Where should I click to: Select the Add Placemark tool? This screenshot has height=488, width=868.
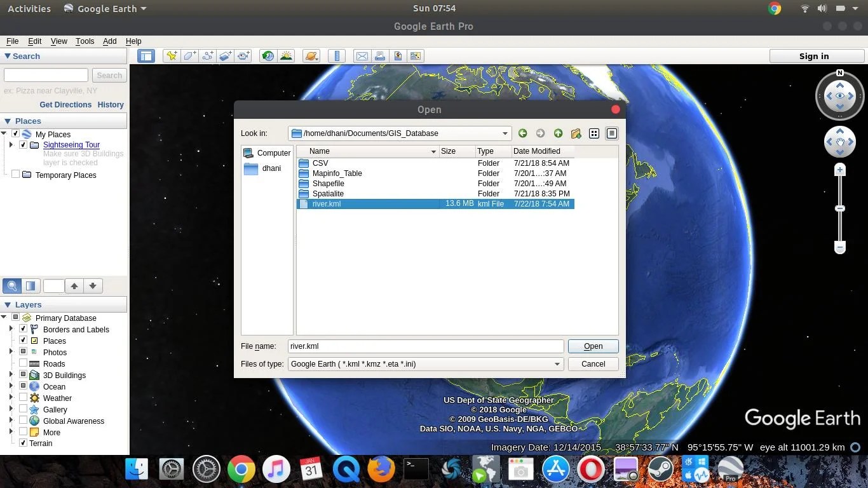click(171, 56)
